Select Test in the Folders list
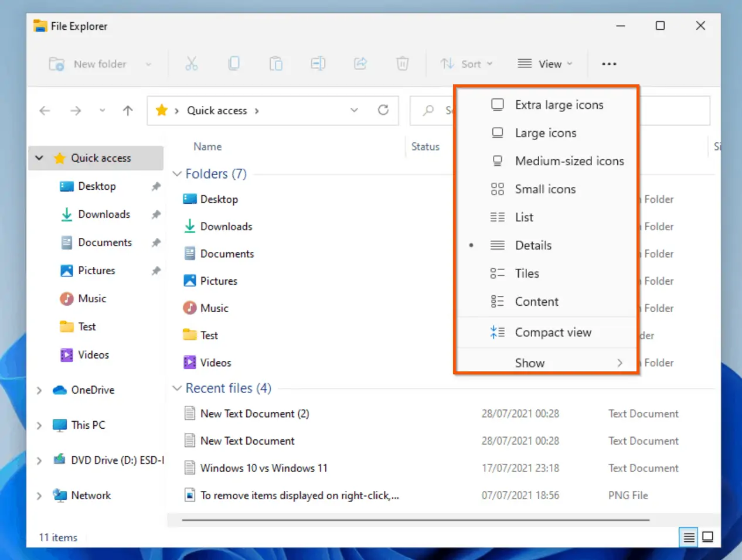 [209, 336]
